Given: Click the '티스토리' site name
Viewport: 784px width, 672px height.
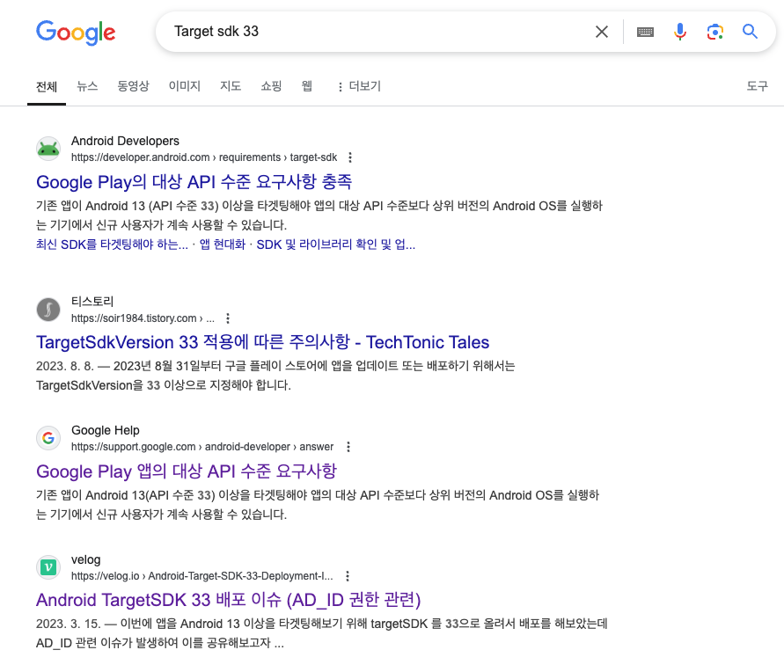Looking at the screenshot, I should point(92,302).
